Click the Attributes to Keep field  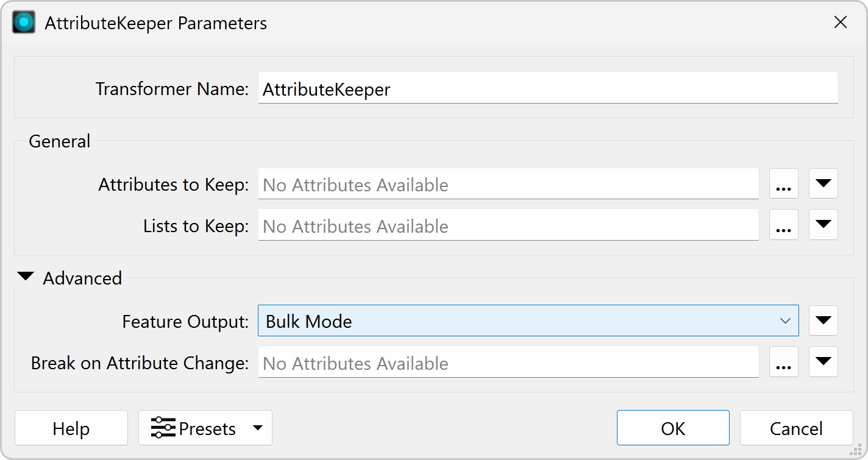tap(508, 184)
